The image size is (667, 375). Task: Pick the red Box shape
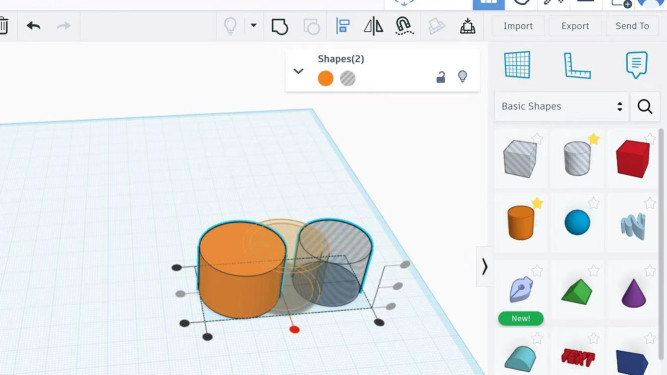633,159
